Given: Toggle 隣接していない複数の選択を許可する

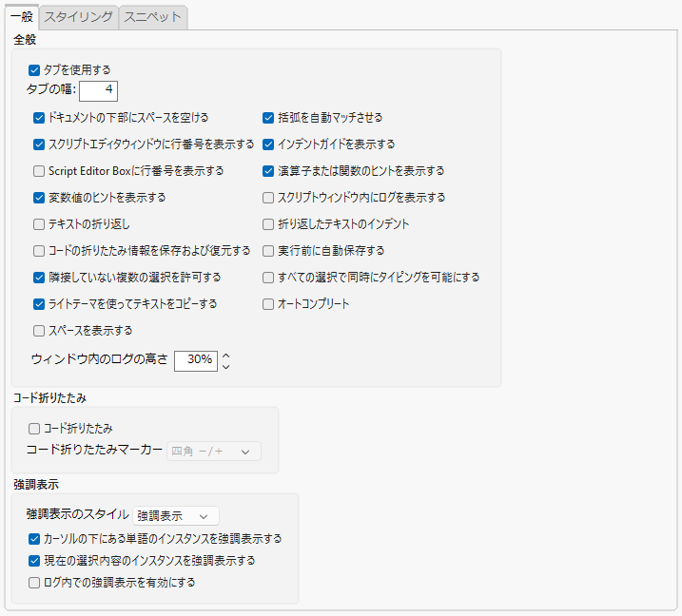Looking at the screenshot, I should pyautogui.click(x=39, y=278).
